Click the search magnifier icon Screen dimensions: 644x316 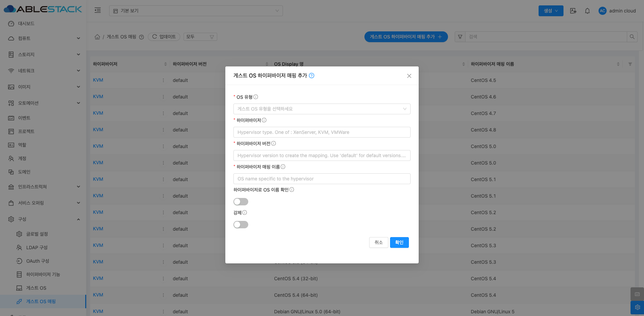tap(632, 37)
